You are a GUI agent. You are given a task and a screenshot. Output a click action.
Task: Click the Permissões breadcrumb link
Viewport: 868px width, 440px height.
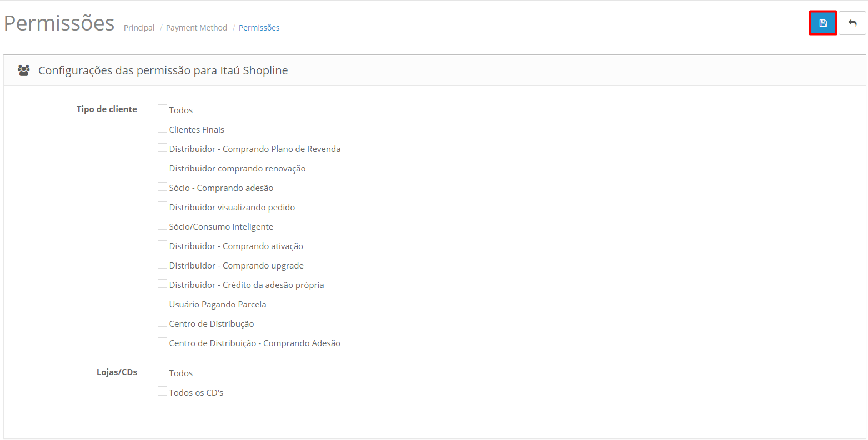tap(259, 28)
